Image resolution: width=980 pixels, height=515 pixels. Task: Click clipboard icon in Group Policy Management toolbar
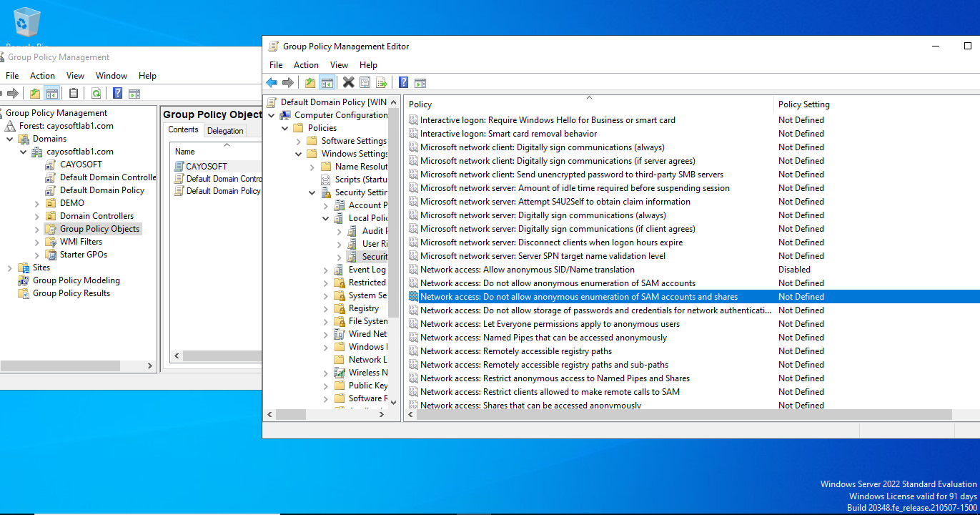click(x=74, y=94)
